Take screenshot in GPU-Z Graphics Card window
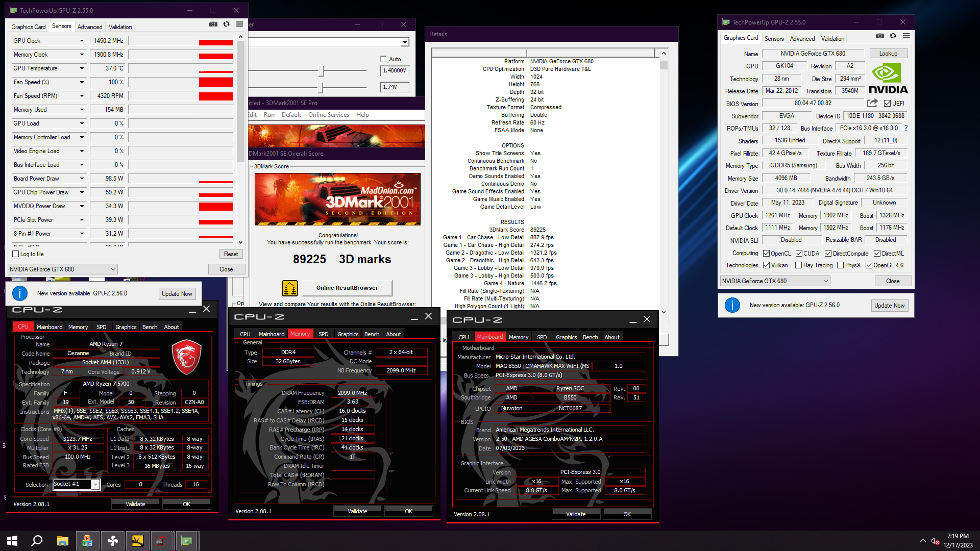980x551 pixels. pyautogui.click(x=880, y=36)
